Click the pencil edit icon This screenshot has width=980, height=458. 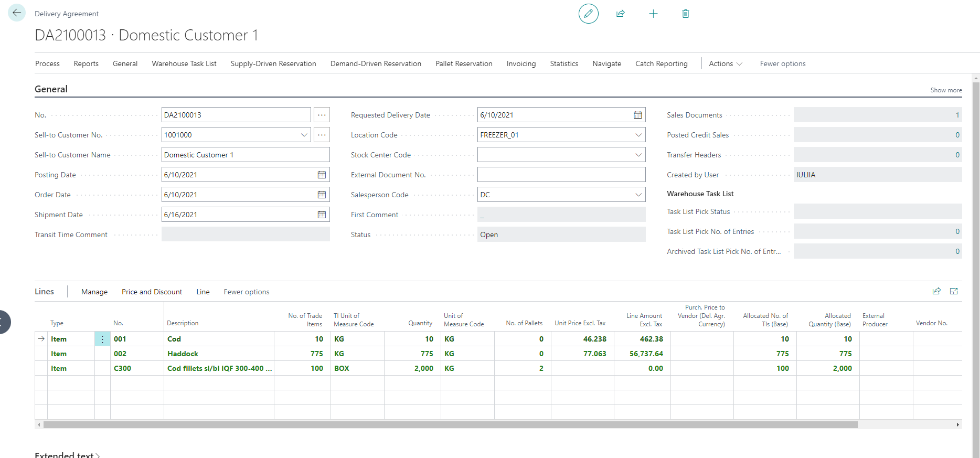pyautogui.click(x=588, y=14)
